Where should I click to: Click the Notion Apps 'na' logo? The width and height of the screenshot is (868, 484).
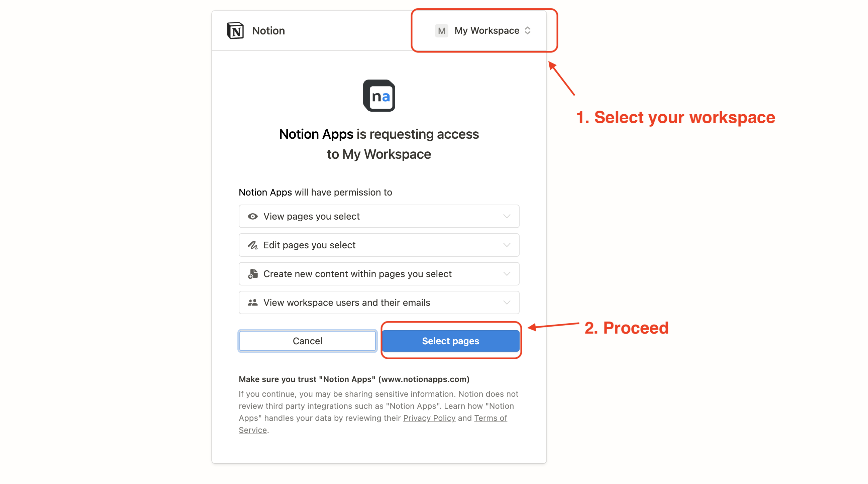379,96
